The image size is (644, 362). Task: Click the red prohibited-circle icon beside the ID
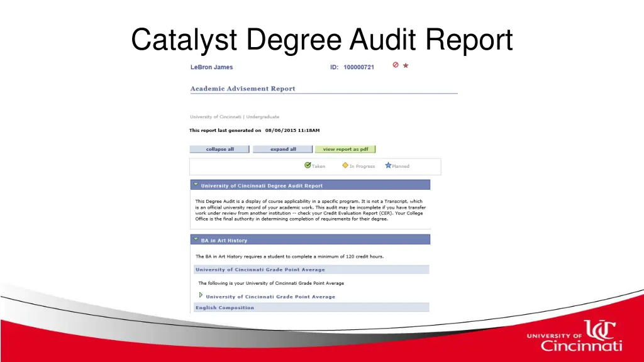point(396,65)
